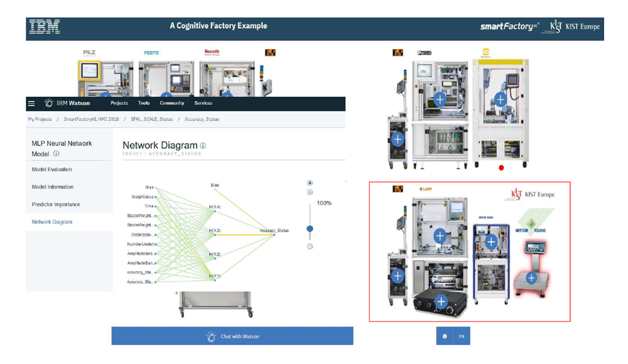628x364 pixels.
Task: Click the Stabilizatio input node label
Action: pyautogui.click(x=142, y=235)
